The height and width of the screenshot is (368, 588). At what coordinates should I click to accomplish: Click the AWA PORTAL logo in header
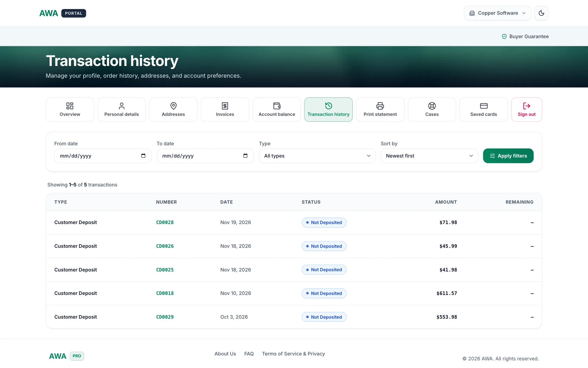click(x=63, y=13)
